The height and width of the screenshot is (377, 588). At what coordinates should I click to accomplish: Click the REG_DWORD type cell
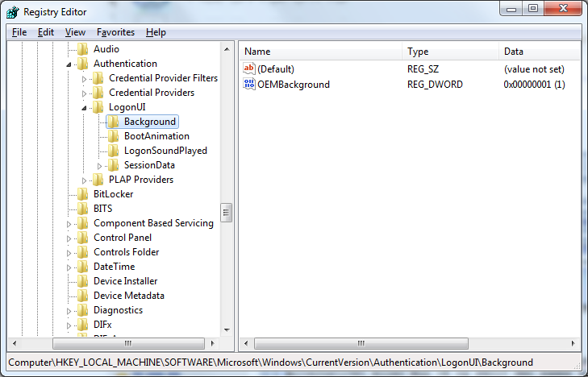coord(435,85)
